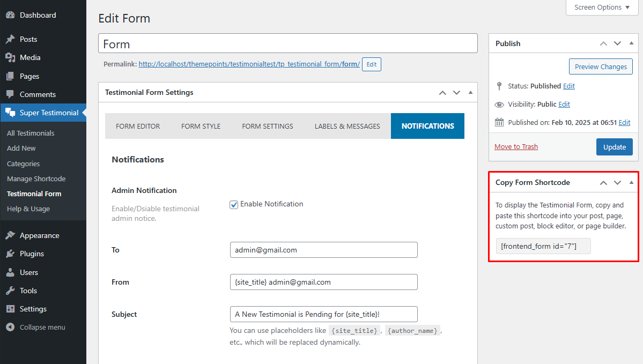This screenshot has height=364, width=643.
Task: Open Help & Usage submenu item
Action: point(28,209)
